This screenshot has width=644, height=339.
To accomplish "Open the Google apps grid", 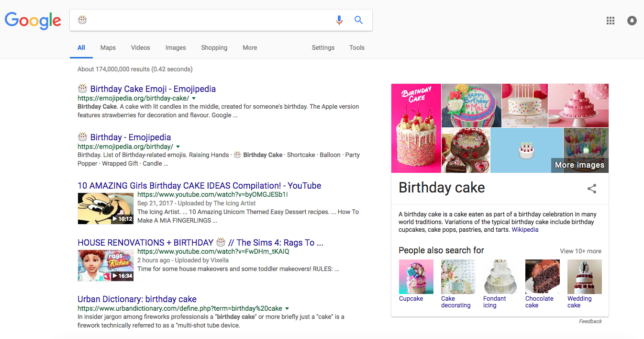I will click(x=610, y=21).
